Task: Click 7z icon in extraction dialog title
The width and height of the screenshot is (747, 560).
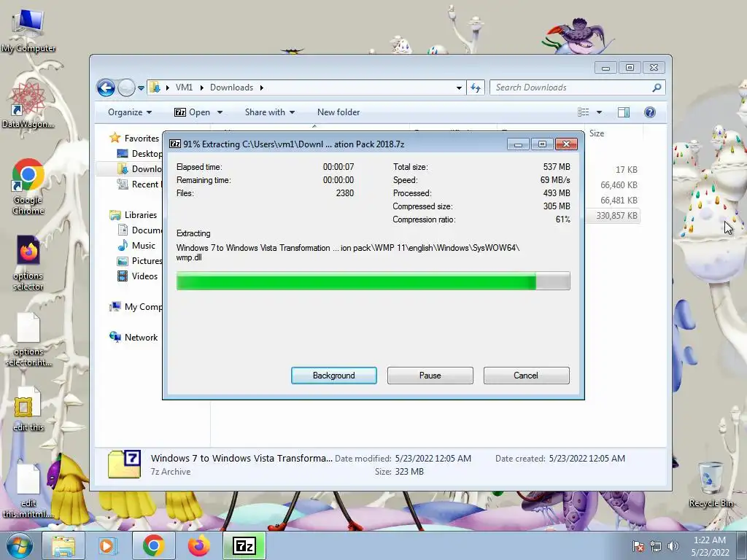Action: tap(175, 144)
